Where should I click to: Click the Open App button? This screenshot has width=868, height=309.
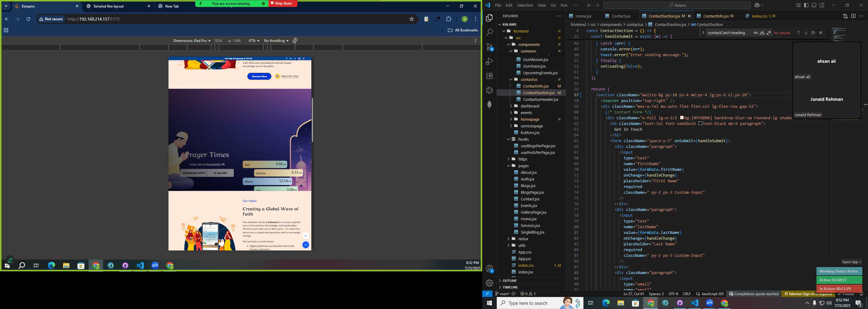point(851,262)
